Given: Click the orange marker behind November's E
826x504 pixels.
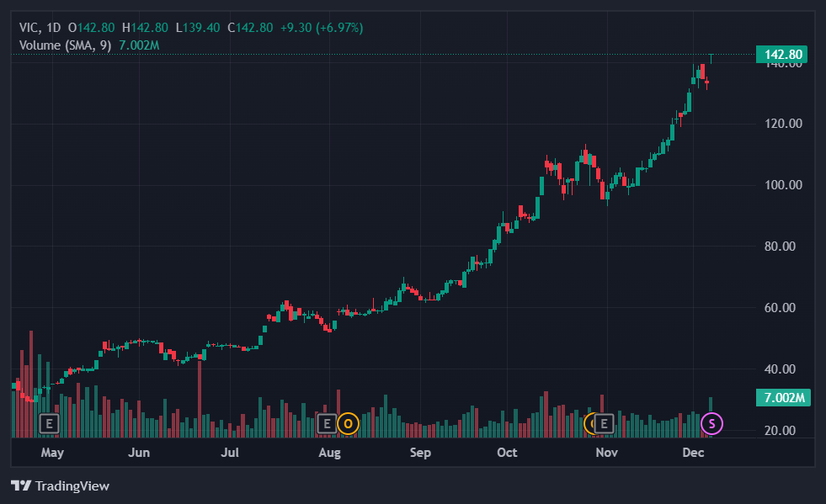Looking at the screenshot, I should [589, 423].
